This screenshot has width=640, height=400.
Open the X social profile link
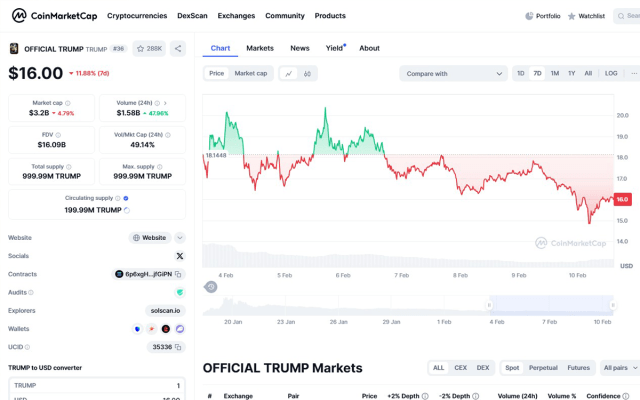[x=180, y=256]
